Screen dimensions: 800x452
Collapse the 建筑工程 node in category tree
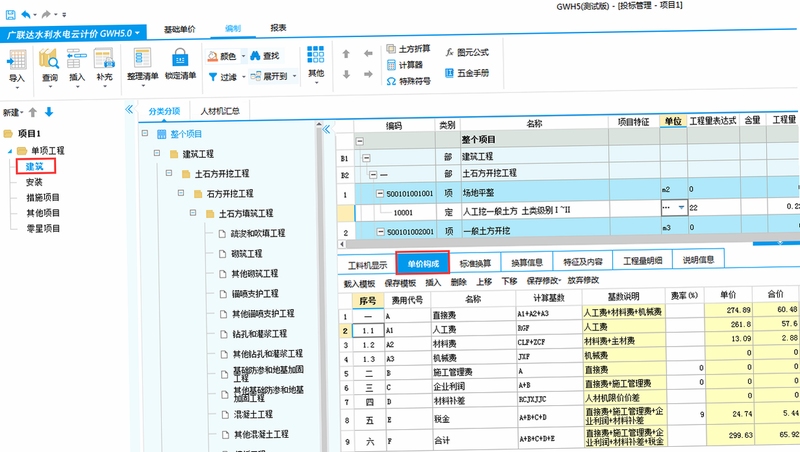click(x=157, y=153)
